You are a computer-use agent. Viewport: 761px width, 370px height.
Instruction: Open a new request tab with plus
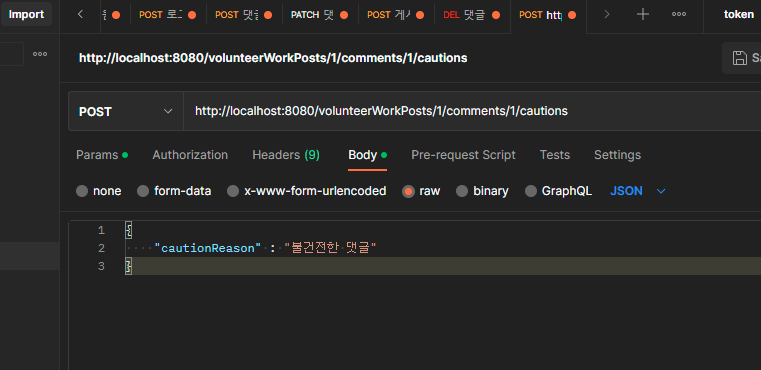643,15
